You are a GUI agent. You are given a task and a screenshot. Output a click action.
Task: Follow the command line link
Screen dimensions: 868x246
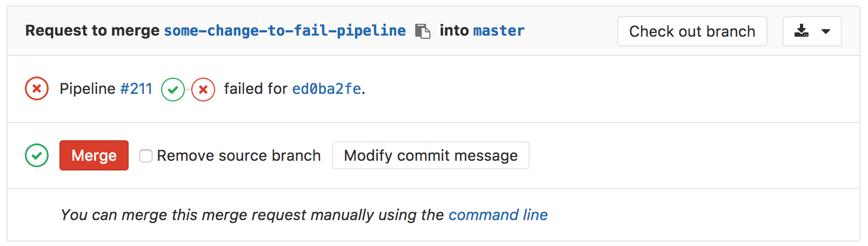[498, 215]
